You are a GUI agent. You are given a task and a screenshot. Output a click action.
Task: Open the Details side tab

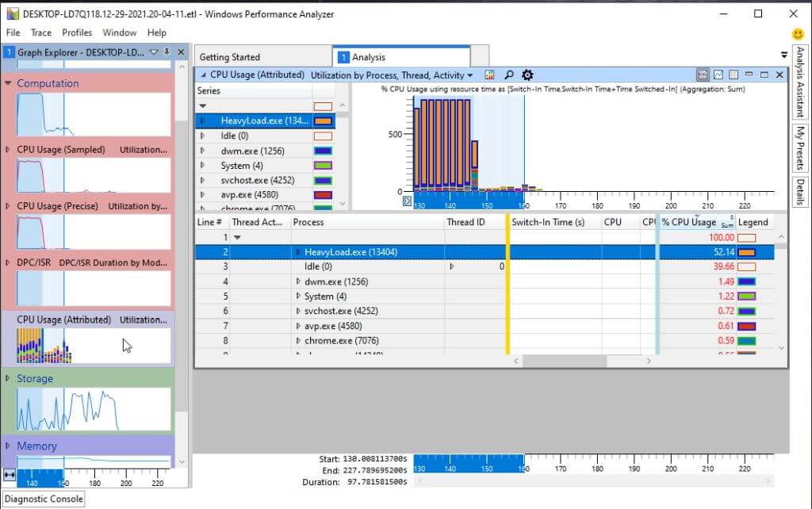pyautogui.click(x=800, y=192)
